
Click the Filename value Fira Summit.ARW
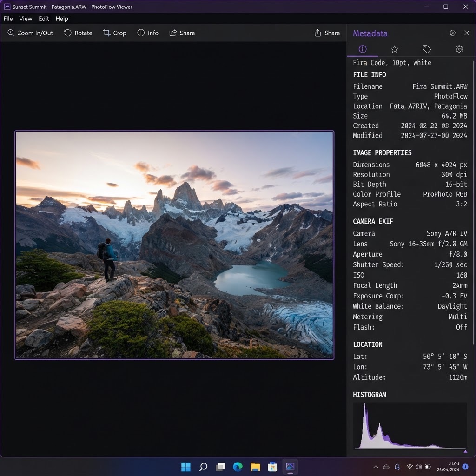pyautogui.click(x=440, y=86)
